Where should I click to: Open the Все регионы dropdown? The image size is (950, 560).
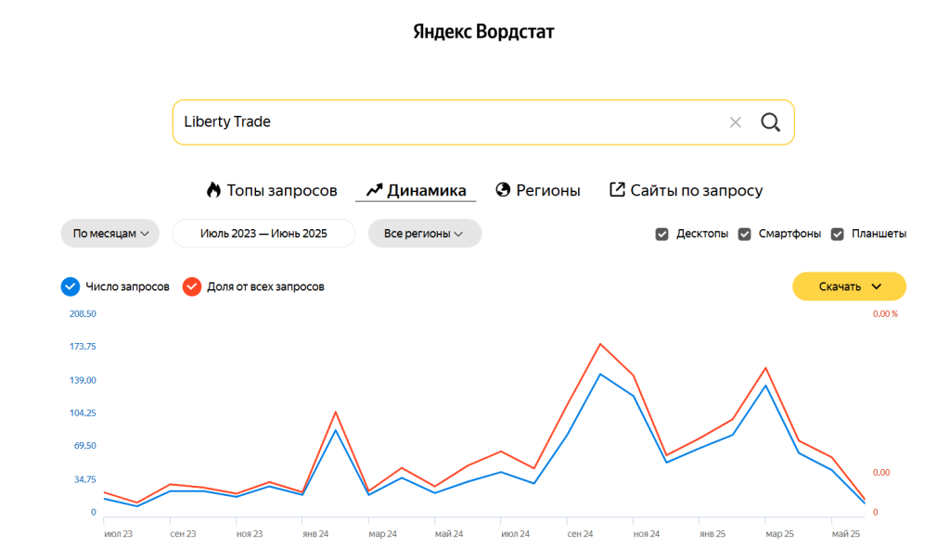tap(424, 234)
